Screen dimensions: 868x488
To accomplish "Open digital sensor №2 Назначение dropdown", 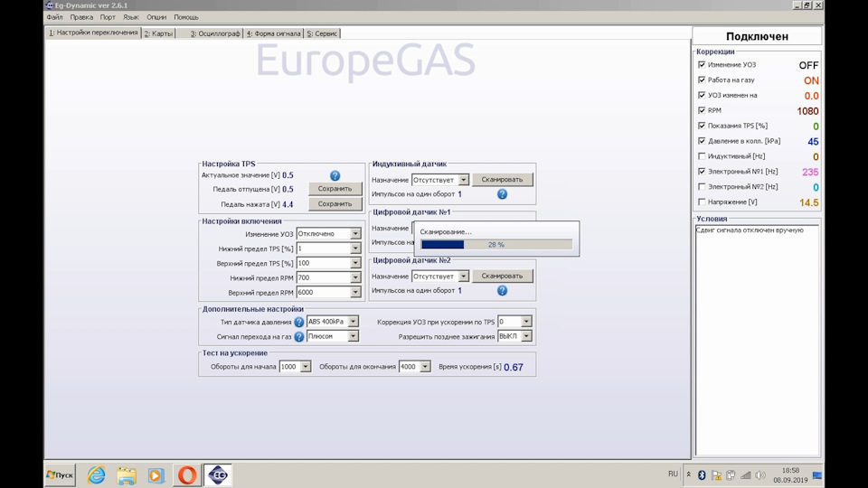I will click(463, 277).
